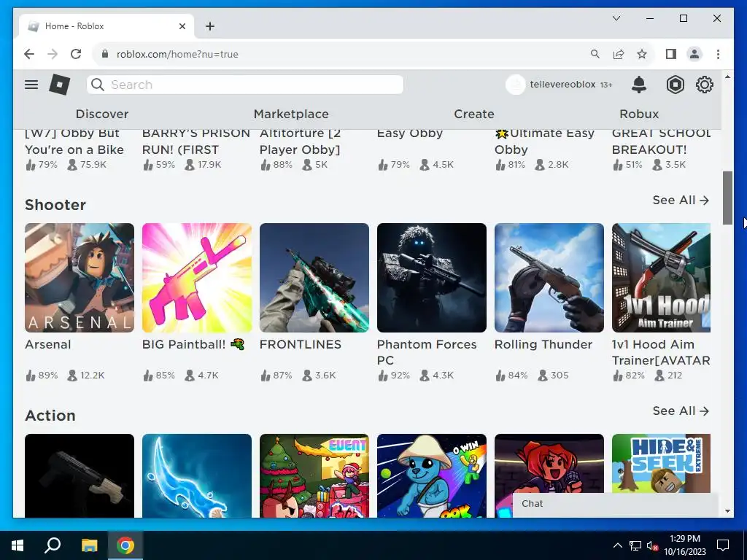See All Action experiences

(681, 411)
